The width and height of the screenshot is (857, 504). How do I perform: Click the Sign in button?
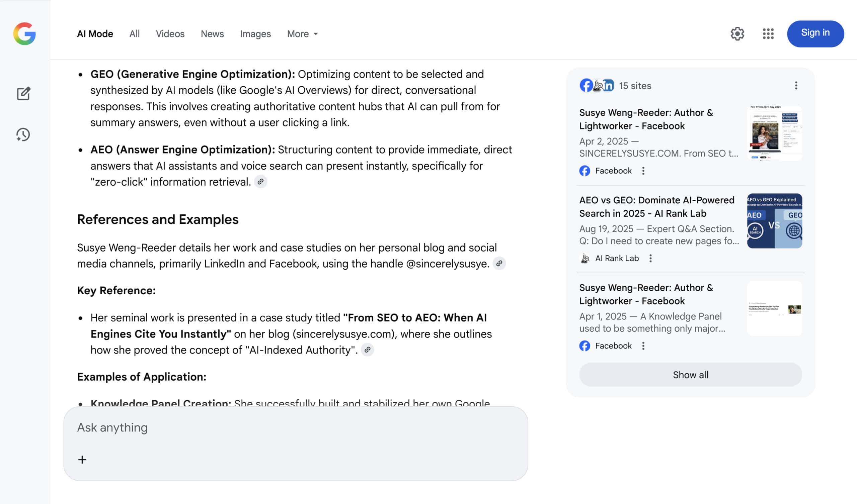pyautogui.click(x=815, y=33)
